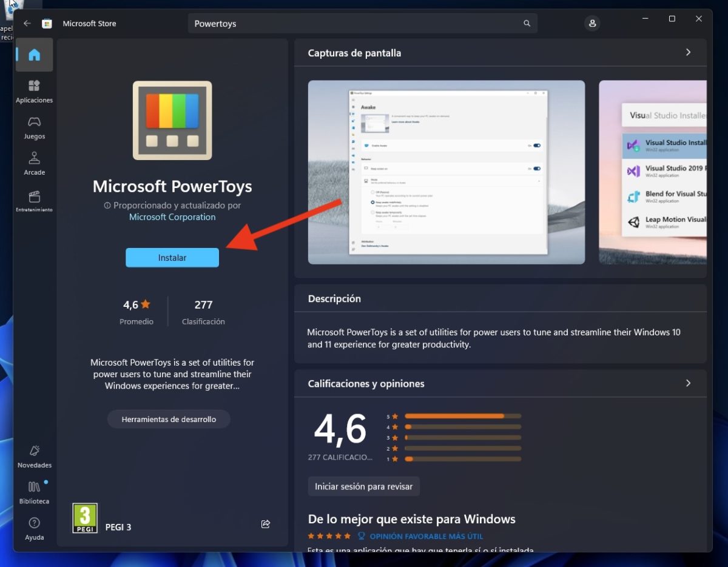Click the Descripción heading
Viewport: 728px width, 567px height.
[334, 298]
